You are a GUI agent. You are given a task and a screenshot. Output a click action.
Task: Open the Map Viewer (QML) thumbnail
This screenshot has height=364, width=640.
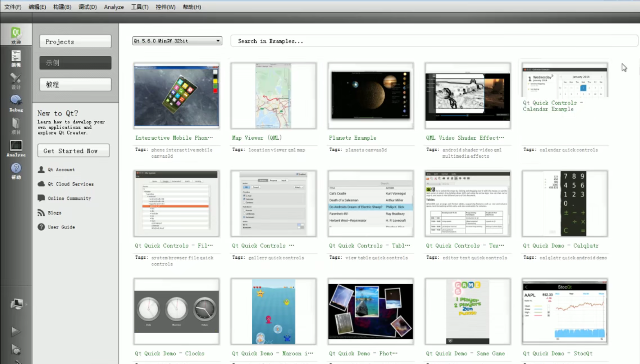(273, 96)
